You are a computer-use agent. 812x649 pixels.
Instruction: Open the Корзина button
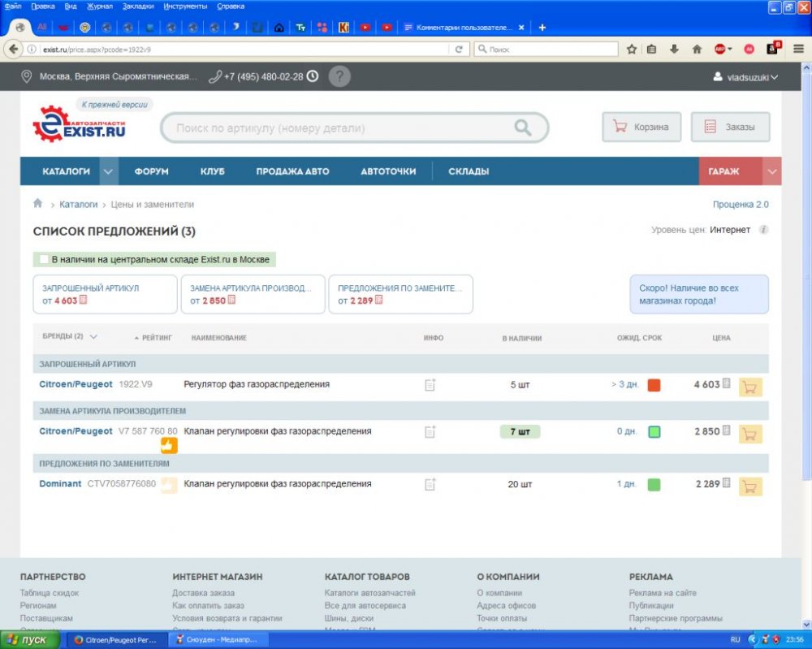641,127
